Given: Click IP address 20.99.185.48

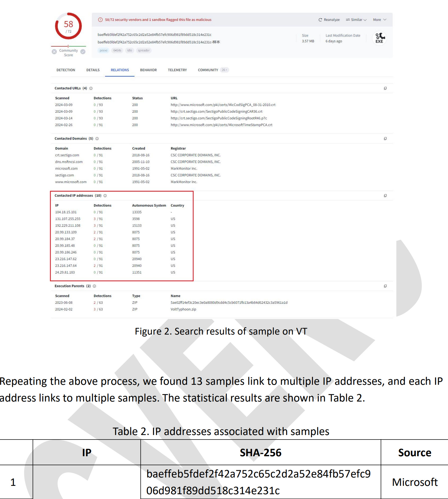Looking at the screenshot, I should coord(65,246).
